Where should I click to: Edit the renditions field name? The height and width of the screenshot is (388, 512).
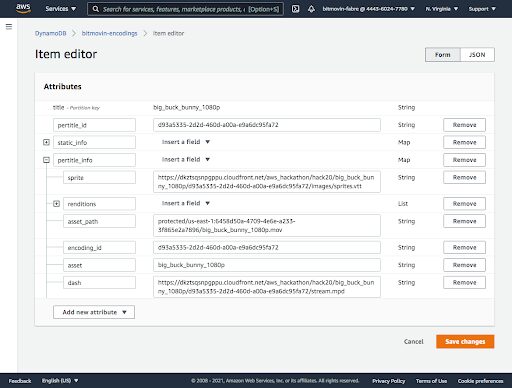(x=99, y=204)
